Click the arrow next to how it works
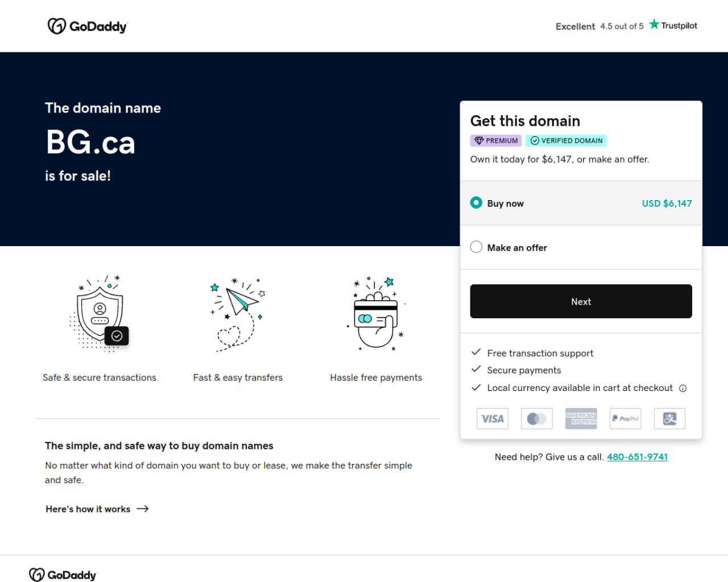 pos(143,509)
